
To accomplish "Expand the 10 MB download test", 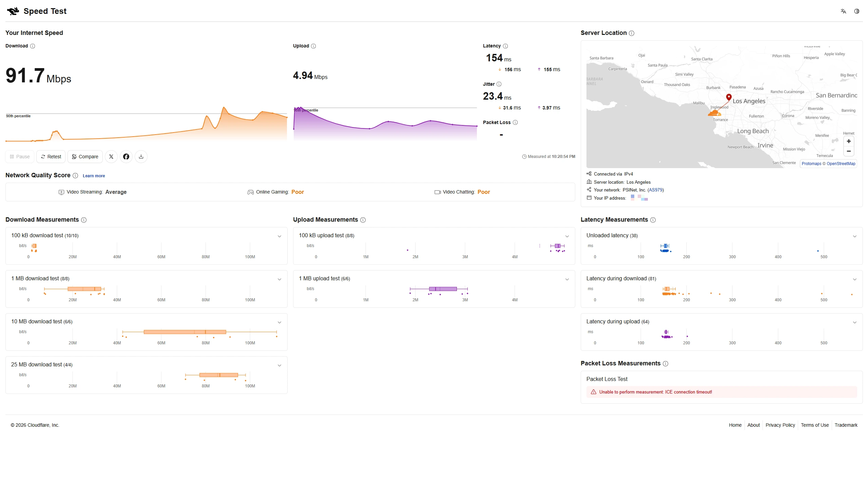I will pyautogui.click(x=279, y=322).
